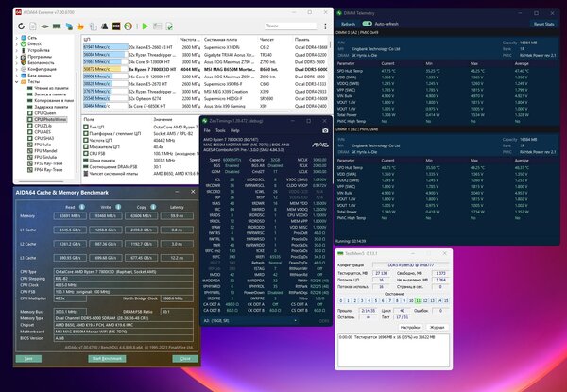567x392 pixels.
Task: Click the user figure icon in AIDA64 toolbar
Action: tap(105, 26)
